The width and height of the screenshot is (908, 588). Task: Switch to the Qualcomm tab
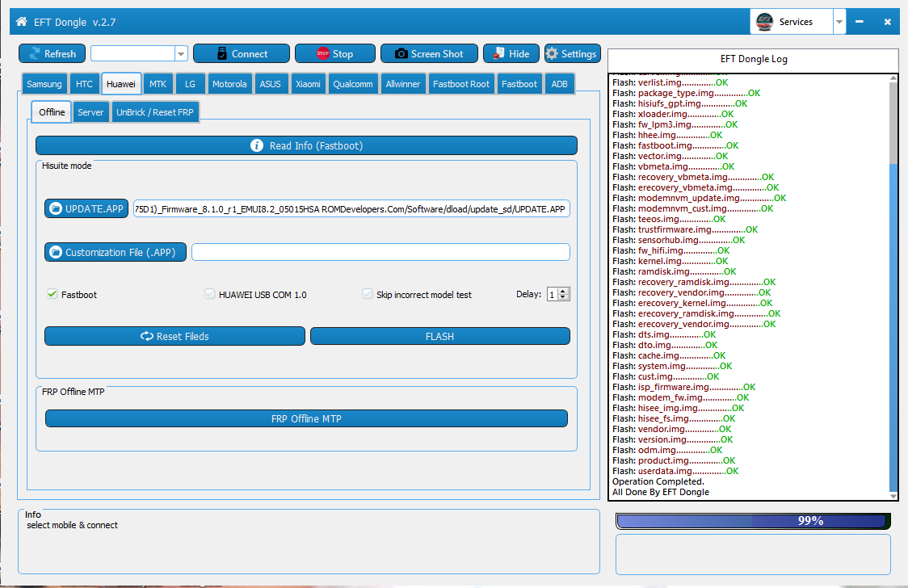tap(352, 84)
